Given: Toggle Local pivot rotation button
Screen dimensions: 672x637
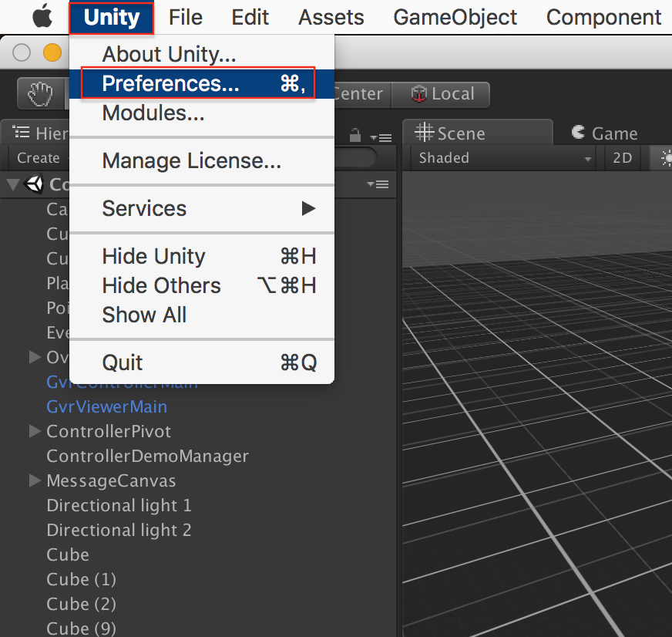Looking at the screenshot, I should pyautogui.click(x=441, y=94).
